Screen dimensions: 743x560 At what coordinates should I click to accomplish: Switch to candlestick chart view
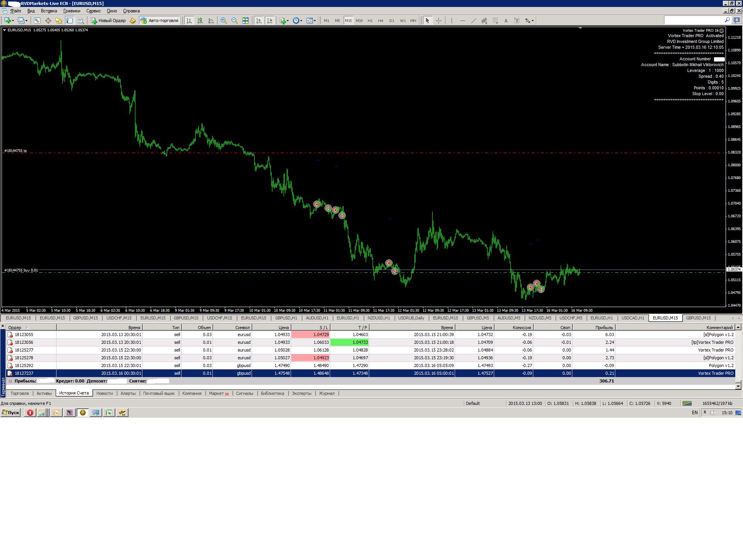(200, 20)
